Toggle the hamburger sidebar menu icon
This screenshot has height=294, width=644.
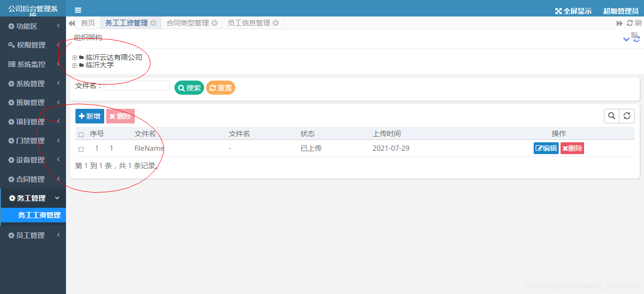pyautogui.click(x=78, y=10)
